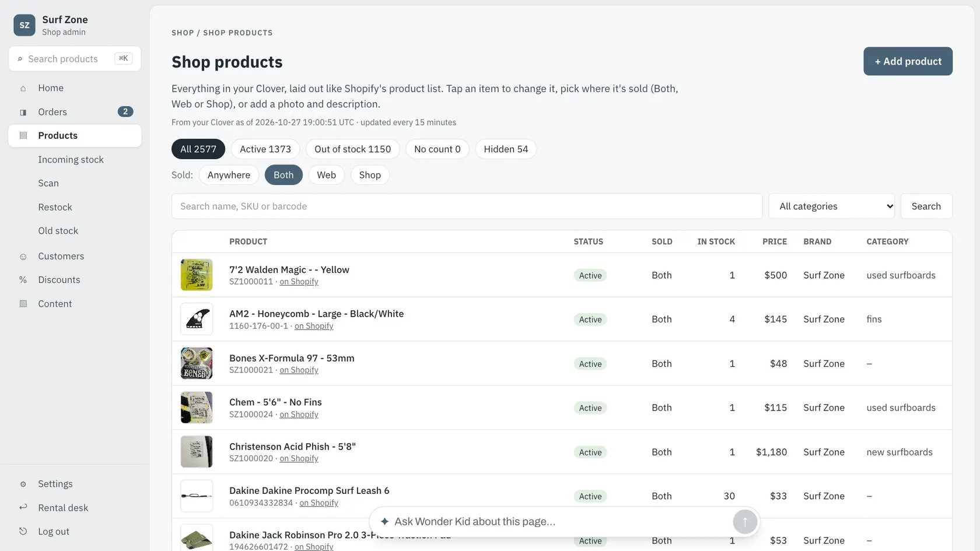This screenshot has height=551, width=980.
Task: Expand the All categories dropdown
Action: (x=831, y=206)
